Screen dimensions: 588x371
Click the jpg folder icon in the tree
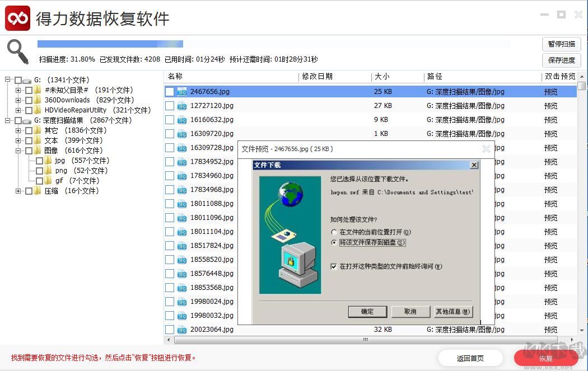point(49,161)
